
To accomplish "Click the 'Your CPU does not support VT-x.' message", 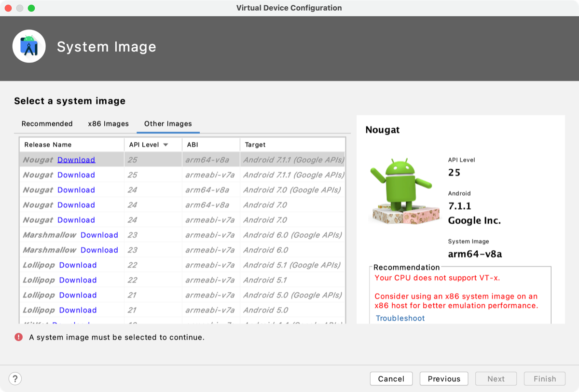I will (x=438, y=278).
